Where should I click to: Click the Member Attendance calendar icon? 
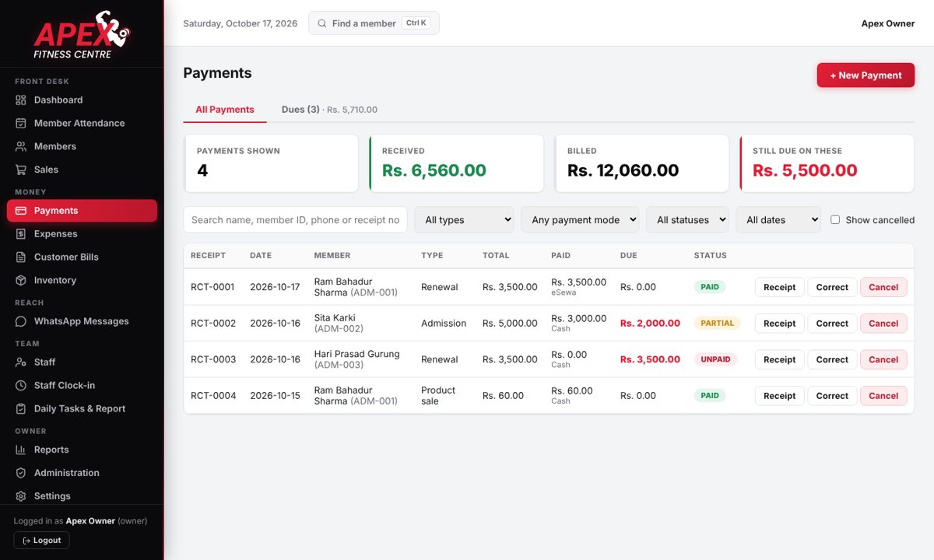point(21,123)
